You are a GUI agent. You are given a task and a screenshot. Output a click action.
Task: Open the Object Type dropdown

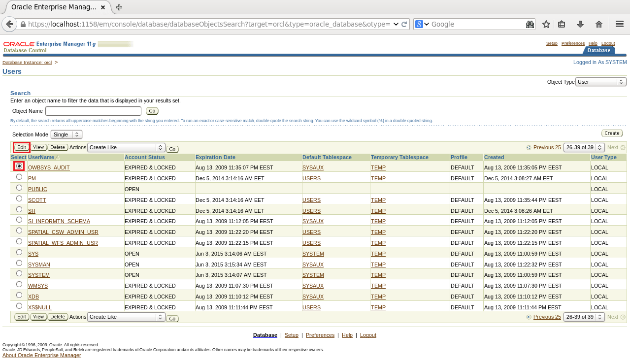pos(601,82)
